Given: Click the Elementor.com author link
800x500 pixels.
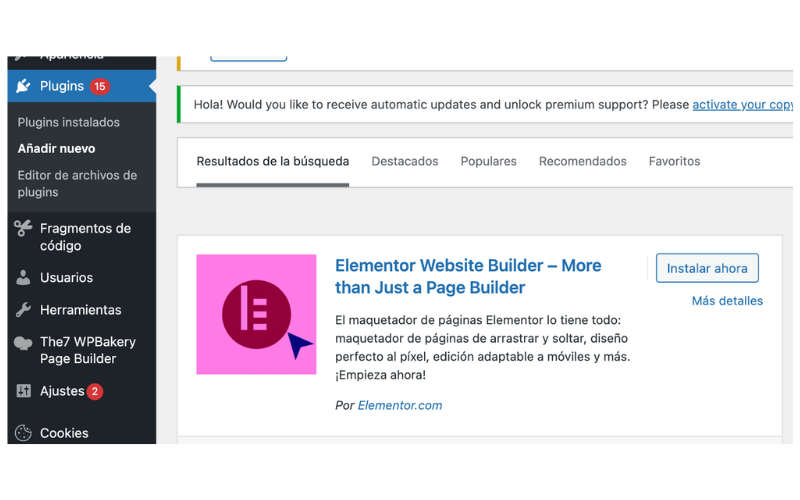Looking at the screenshot, I should click(x=400, y=405).
